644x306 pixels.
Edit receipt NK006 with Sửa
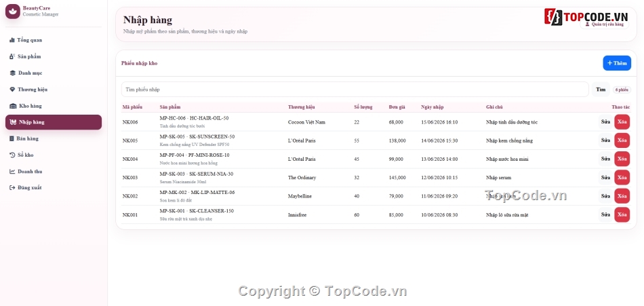pos(605,122)
